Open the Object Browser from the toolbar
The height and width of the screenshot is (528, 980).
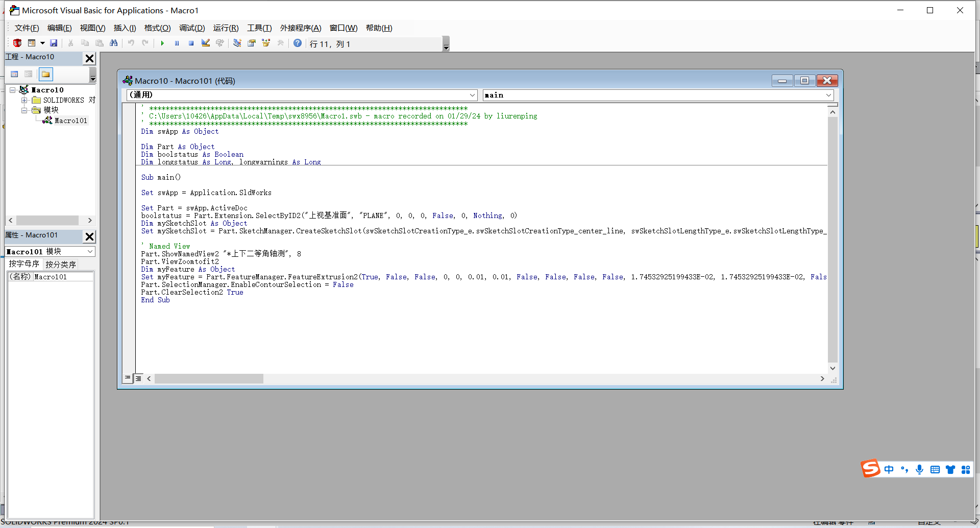pos(265,43)
